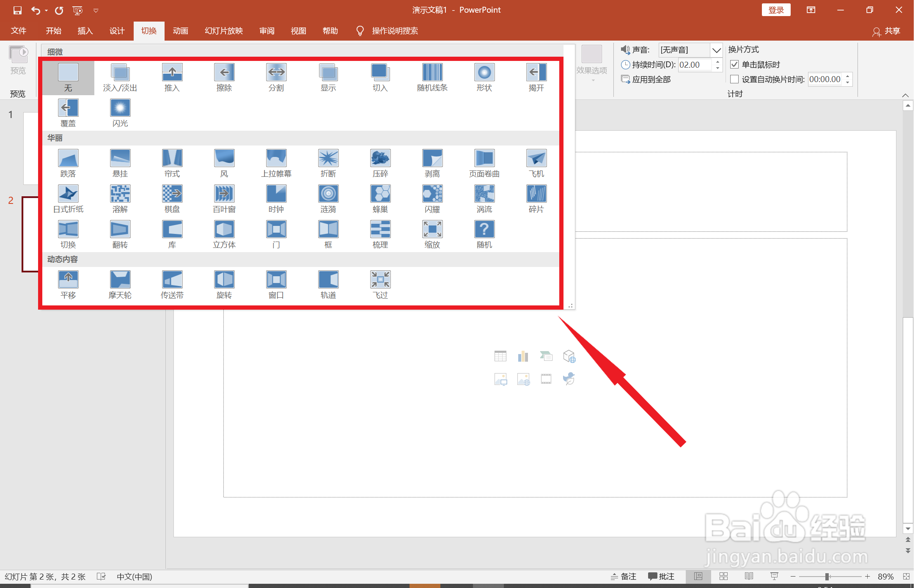Uncheck the 单击鼠标时 checkbox
The height and width of the screenshot is (588, 918).
734,65
